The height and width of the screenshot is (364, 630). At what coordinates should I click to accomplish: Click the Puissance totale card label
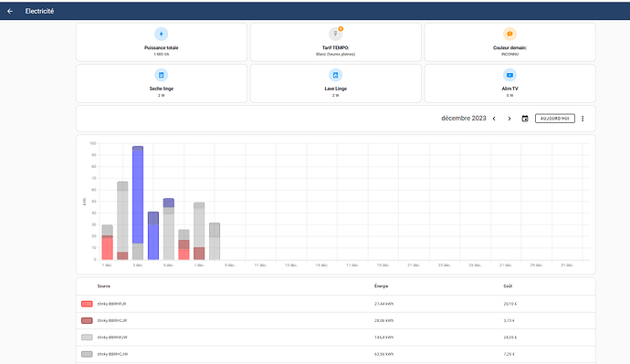tap(161, 47)
